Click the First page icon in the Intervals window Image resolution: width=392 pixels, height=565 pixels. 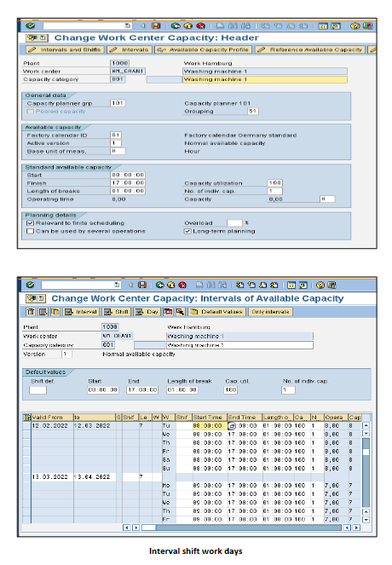coord(240,285)
